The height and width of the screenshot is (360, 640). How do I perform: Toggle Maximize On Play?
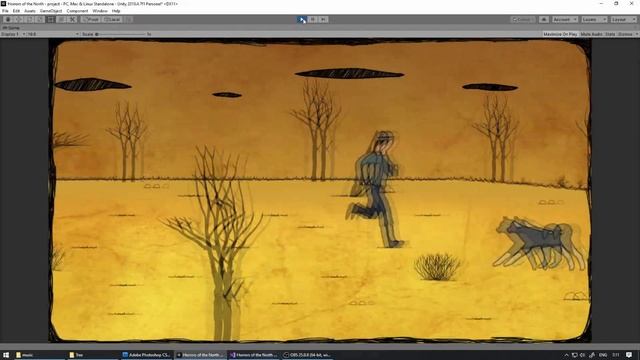tap(560, 34)
